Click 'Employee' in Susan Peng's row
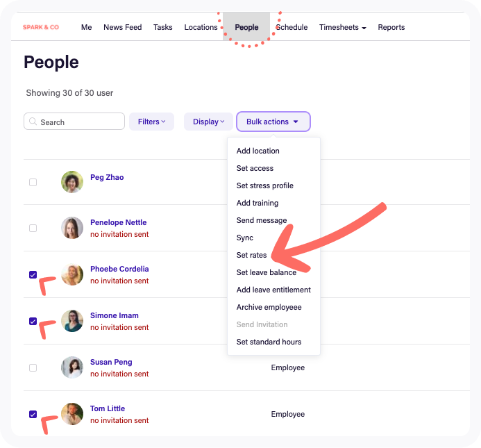 (288, 367)
